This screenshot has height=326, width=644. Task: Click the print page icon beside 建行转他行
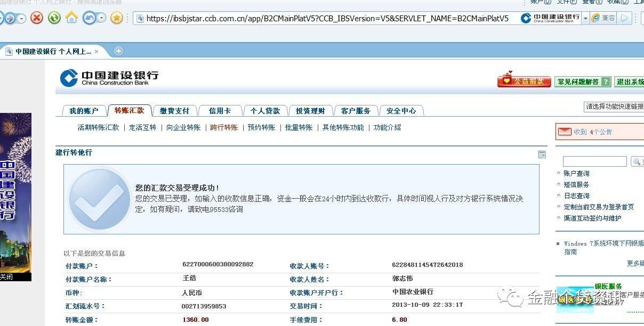click(x=542, y=154)
